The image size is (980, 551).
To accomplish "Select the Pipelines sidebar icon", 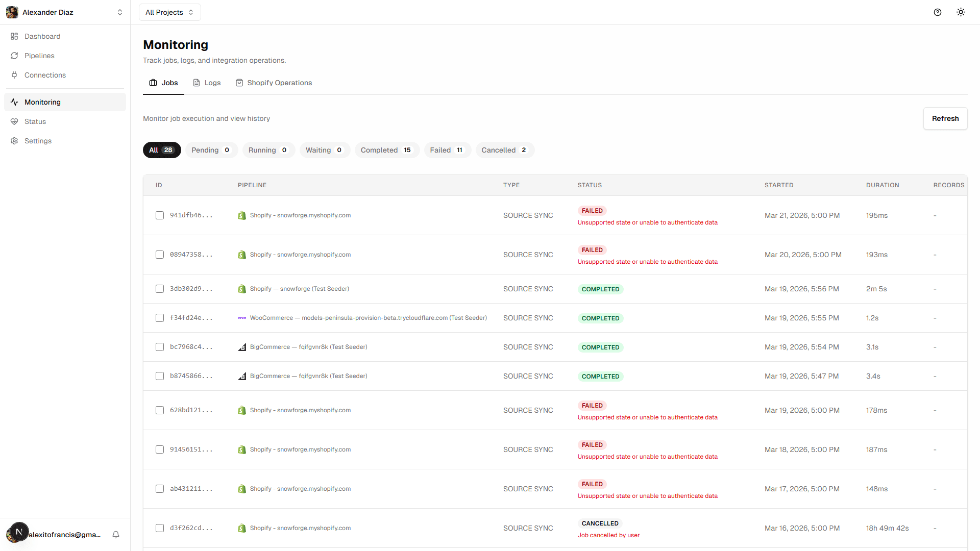I will pos(14,56).
